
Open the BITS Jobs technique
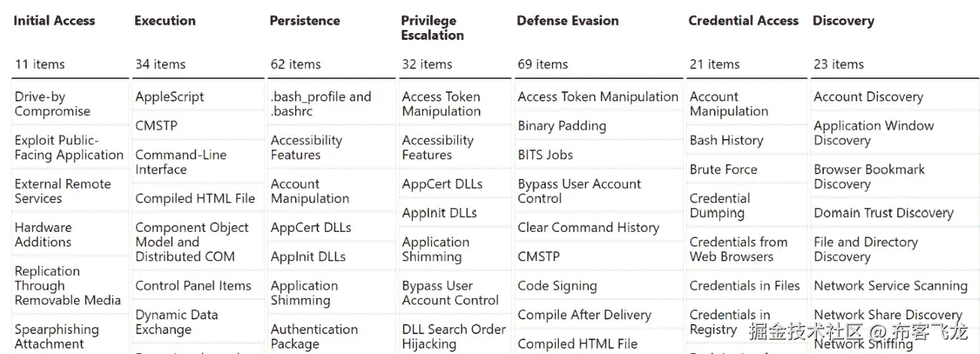(545, 154)
